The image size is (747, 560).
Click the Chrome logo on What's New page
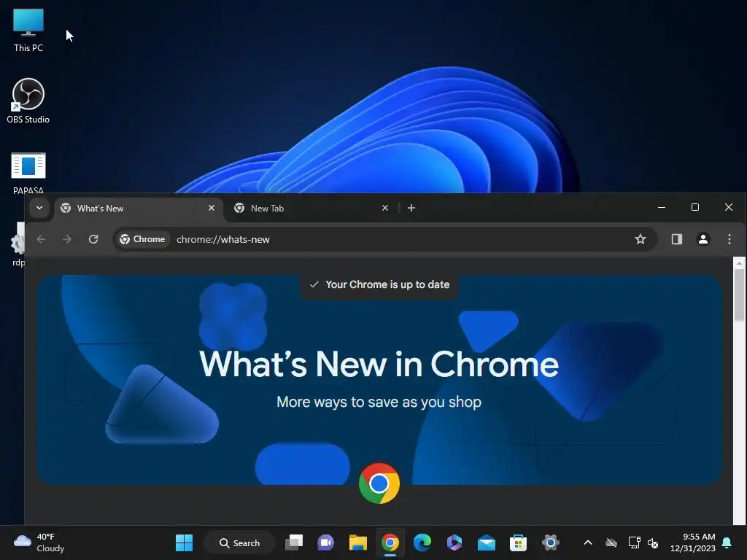click(379, 483)
